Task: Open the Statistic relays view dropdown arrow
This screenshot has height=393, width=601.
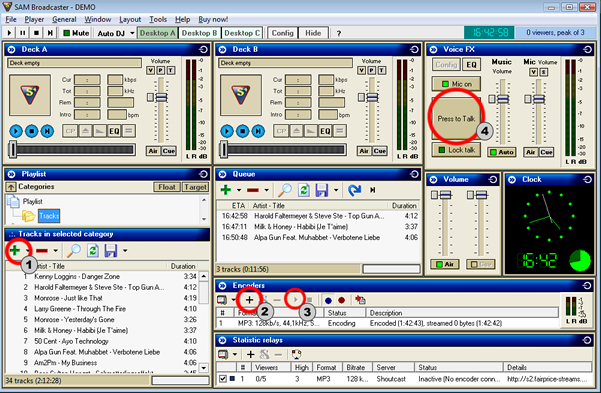Action: (x=235, y=354)
